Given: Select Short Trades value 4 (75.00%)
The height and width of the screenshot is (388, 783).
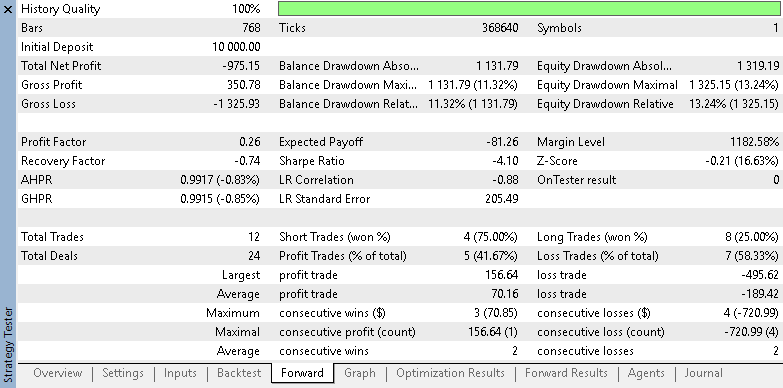Looking at the screenshot, I should tap(490, 237).
